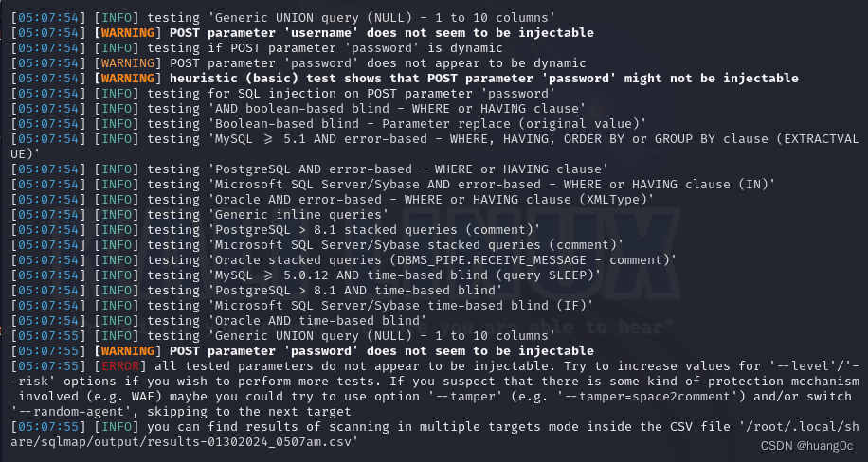Click the first WARNING tag about username
The height and width of the screenshot is (462, 868).
point(128,32)
